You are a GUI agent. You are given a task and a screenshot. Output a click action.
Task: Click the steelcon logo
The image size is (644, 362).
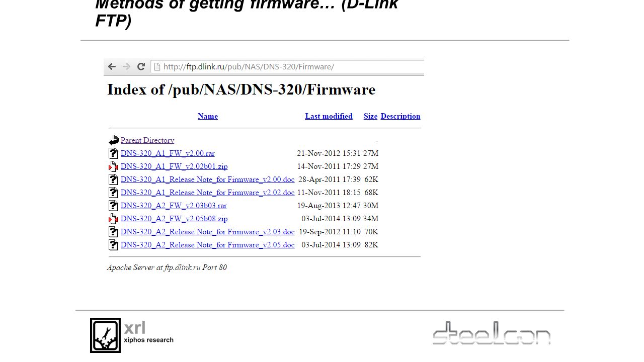pos(492,333)
